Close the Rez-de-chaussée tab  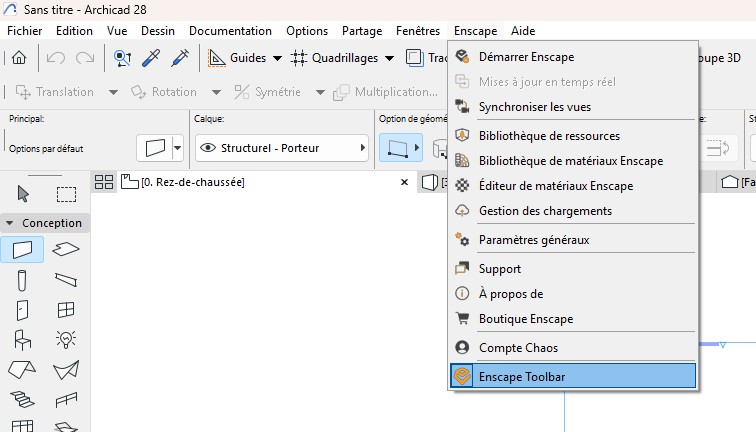point(405,182)
